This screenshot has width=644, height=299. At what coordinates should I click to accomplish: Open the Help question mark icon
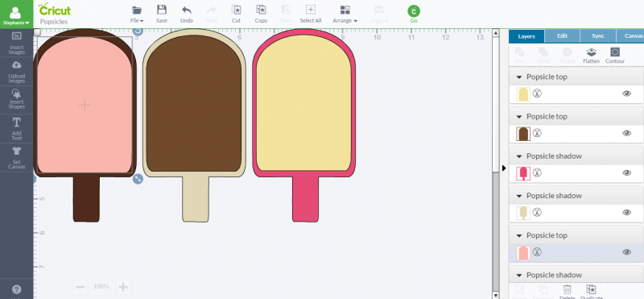[x=16, y=289]
